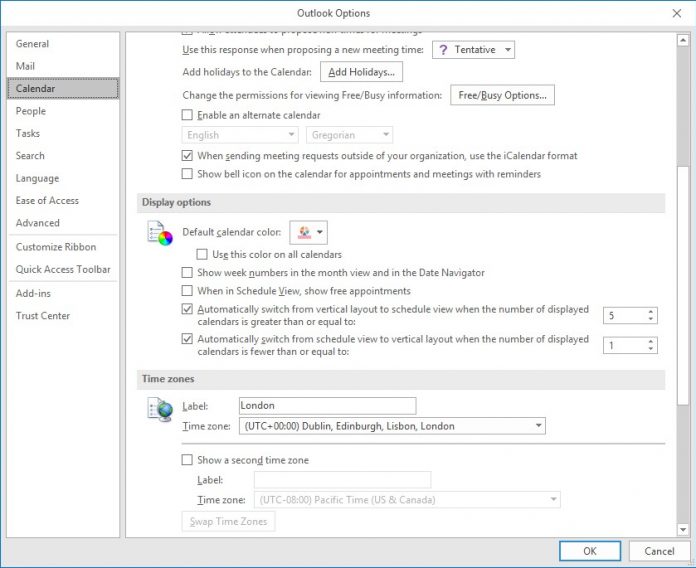Open the Customize Ribbon category

point(63,247)
